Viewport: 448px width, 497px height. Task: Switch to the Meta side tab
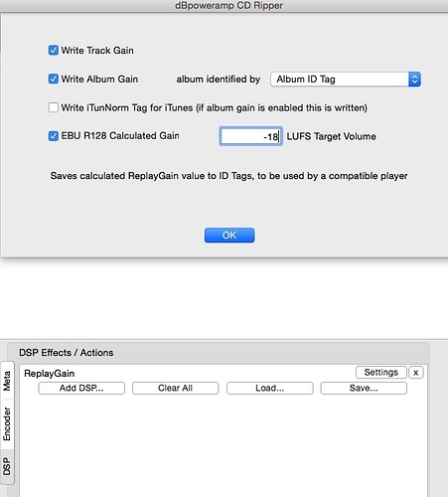pos(7,381)
